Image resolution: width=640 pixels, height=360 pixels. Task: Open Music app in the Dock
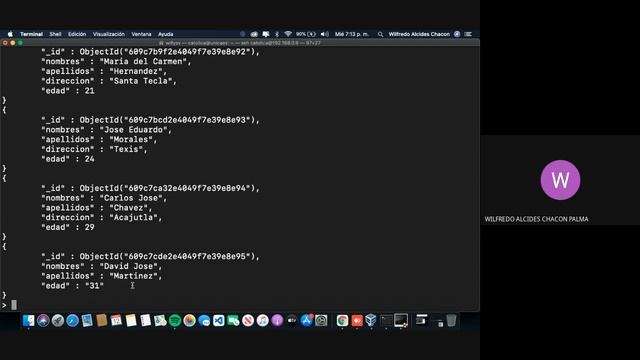coord(262,320)
